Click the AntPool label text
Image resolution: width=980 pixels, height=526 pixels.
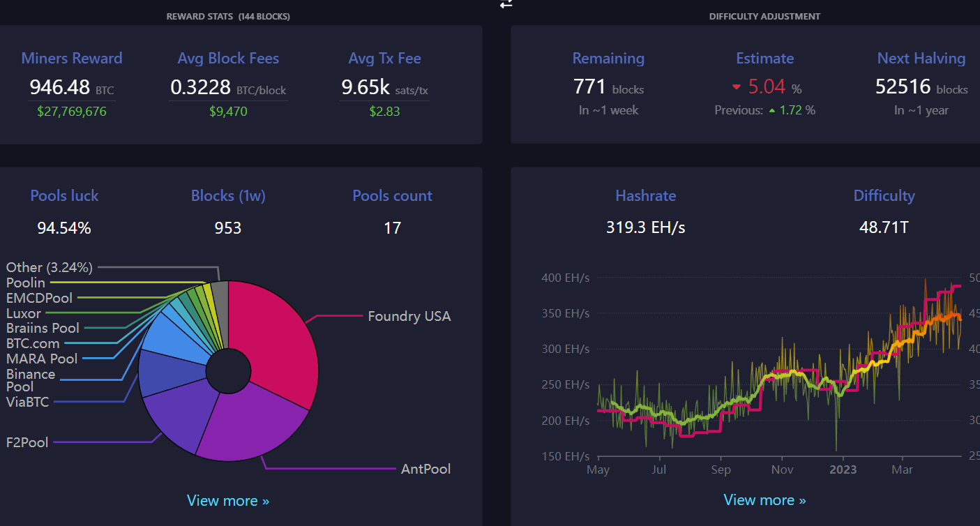[x=425, y=469]
